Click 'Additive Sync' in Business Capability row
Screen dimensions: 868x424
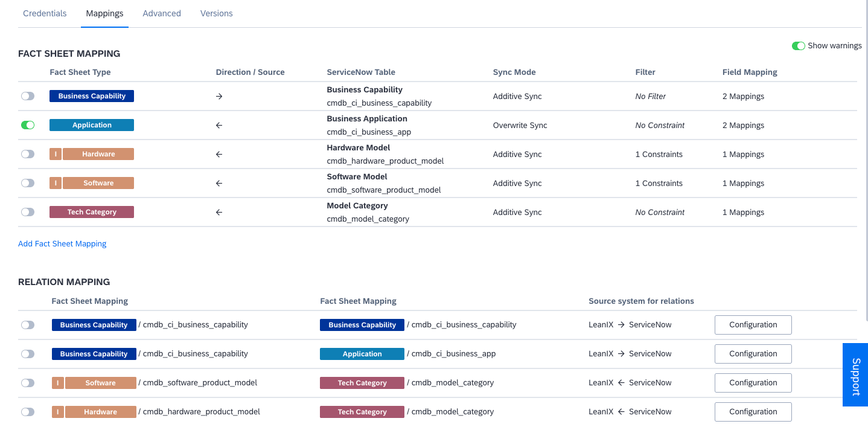pyautogui.click(x=517, y=97)
